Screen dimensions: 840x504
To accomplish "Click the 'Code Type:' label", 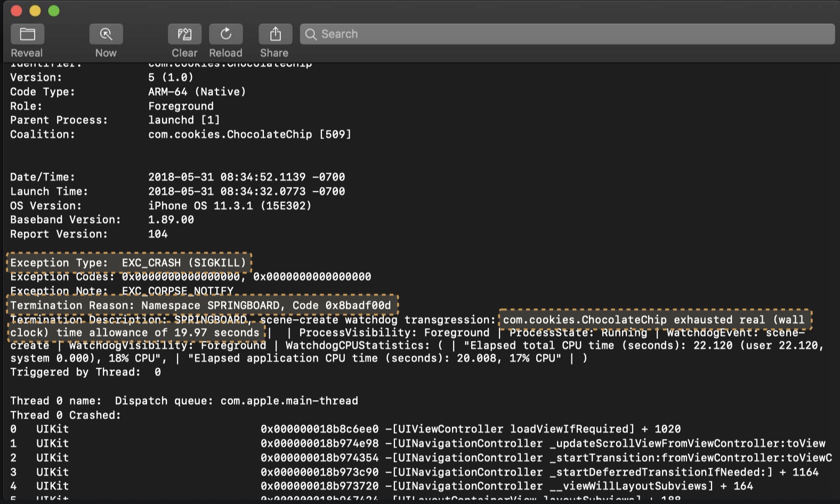I will click(43, 92).
